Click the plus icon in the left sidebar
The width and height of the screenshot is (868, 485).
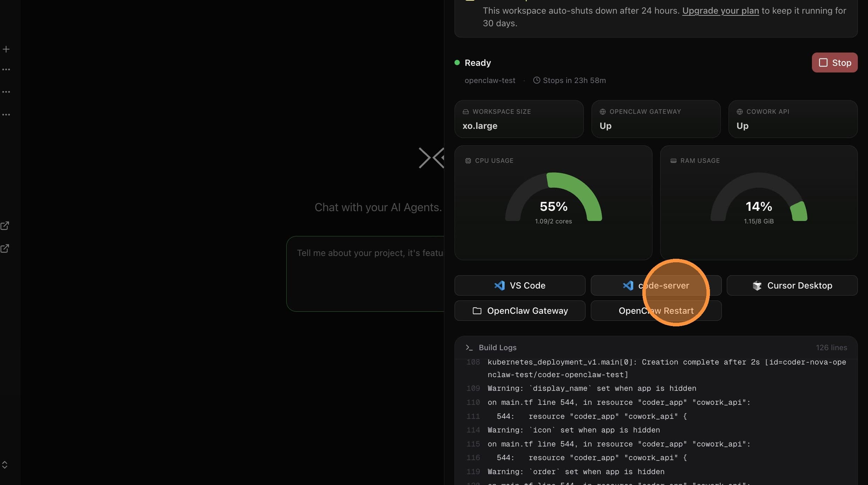pos(6,49)
